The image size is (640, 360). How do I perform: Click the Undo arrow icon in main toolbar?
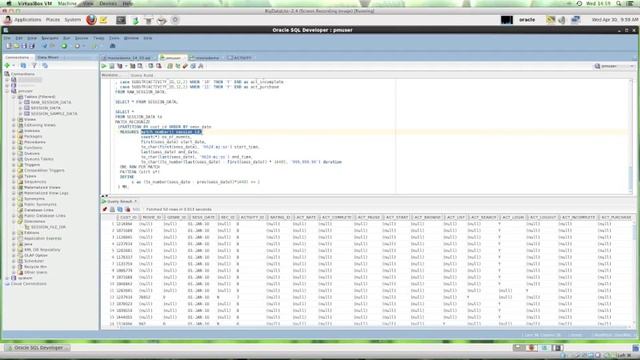click(44, 46)
